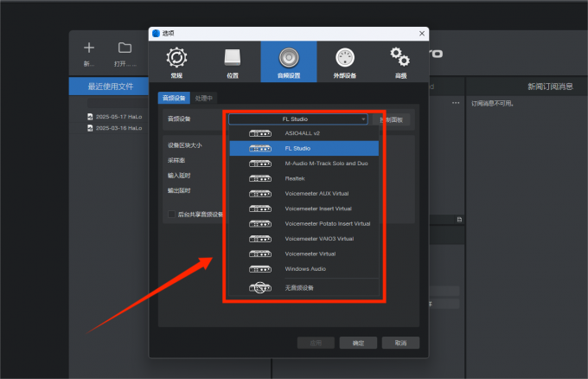The image size is (588, 379).
Task: Click the 确定 OK button
Action: tap(358, 343)
